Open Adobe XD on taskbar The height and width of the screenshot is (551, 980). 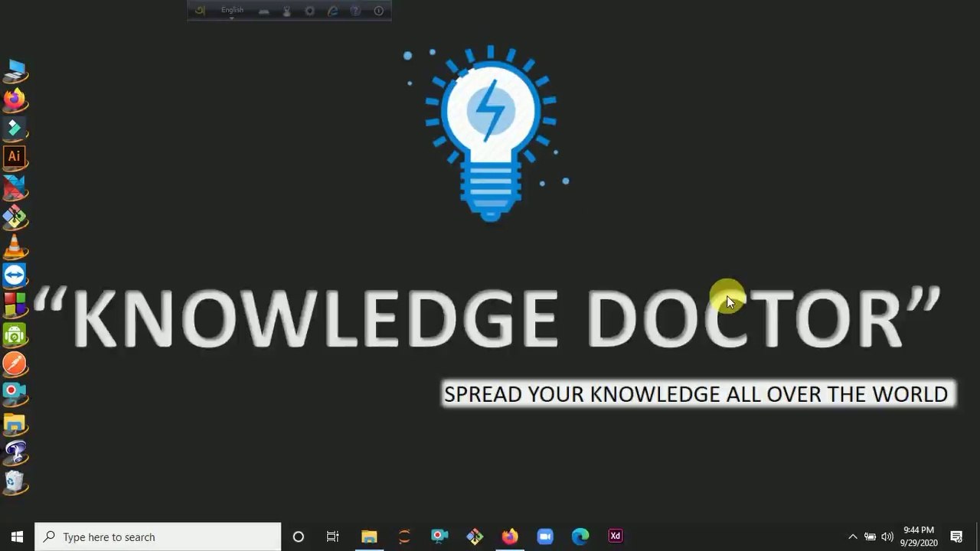pos(616,536)
